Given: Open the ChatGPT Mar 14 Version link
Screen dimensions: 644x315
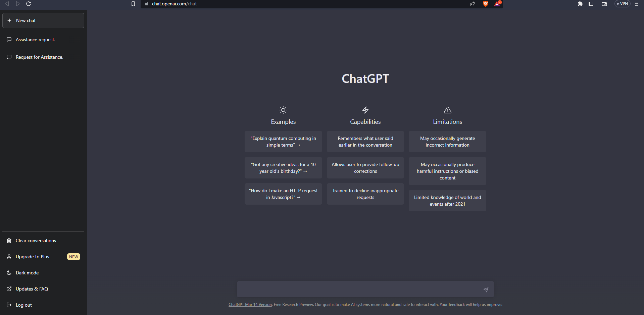Looking at the screenshot, I should point(250,305).
